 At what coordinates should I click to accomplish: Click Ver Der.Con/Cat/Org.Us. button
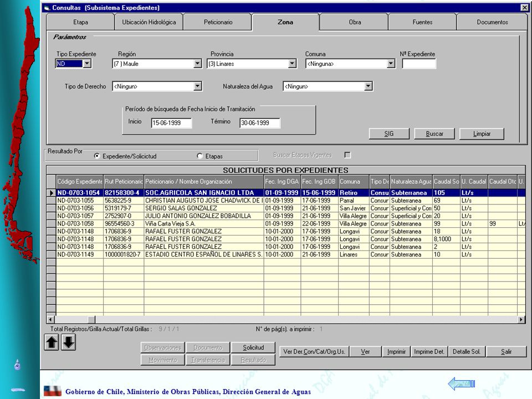click(314, 351)
